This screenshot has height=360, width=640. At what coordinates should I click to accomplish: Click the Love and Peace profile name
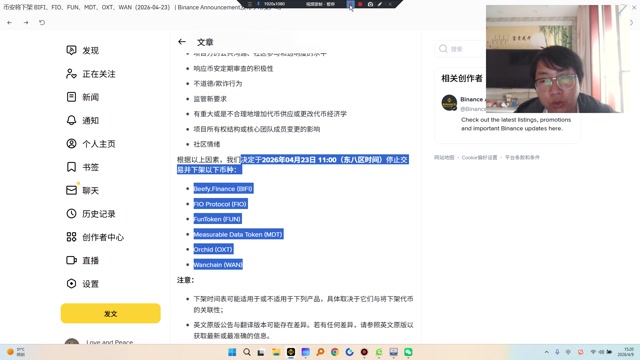click(x=109, y=342)
